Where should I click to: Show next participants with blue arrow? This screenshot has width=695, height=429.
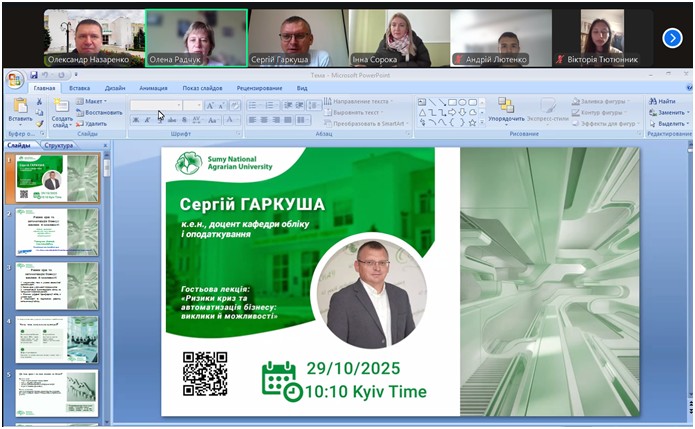(672, 37)
